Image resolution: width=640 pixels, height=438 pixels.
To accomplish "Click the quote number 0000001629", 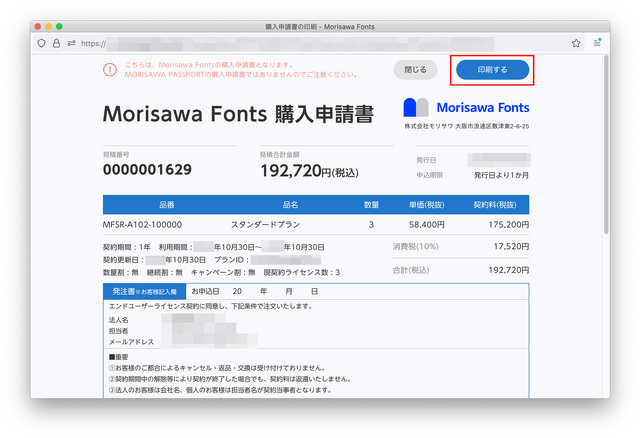I will click(x=147, y=170).
